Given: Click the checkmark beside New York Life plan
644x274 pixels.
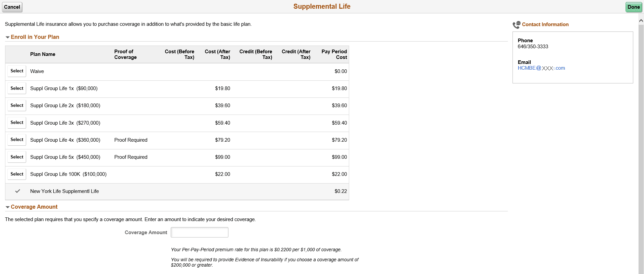Looking at the screenshot, I should [18, 191].
